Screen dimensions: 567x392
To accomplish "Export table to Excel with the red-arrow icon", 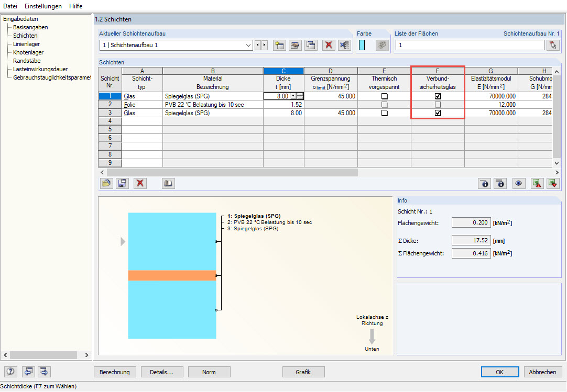I will click(537, 184).
